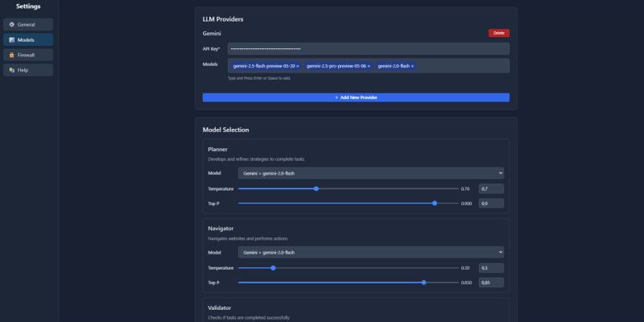The image size is (644, 322).
Task: Click the Help sidebar icon
Action: [x=11, y=70]
